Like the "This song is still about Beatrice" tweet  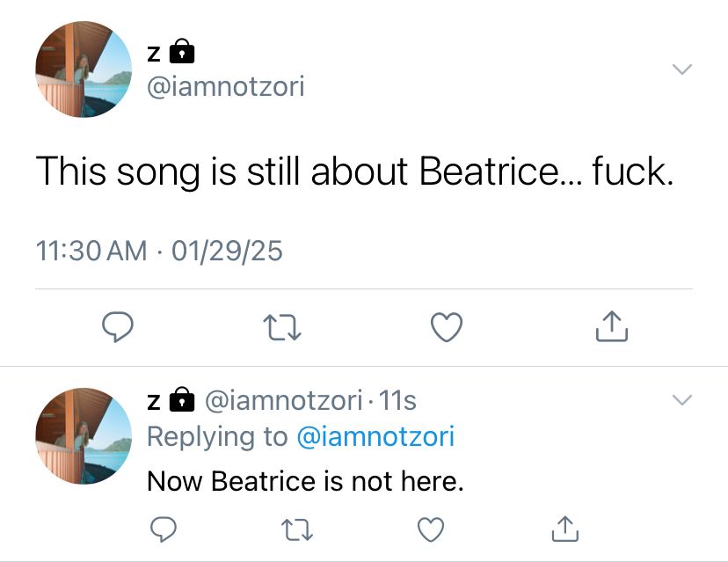click(x=447, y=327)
